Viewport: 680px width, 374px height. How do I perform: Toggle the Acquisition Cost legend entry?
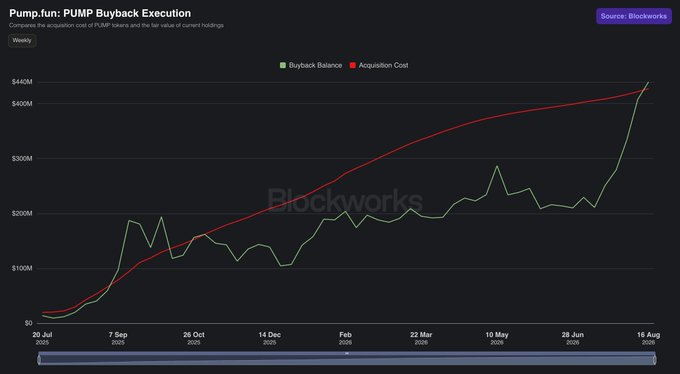[x=379, y=66]
